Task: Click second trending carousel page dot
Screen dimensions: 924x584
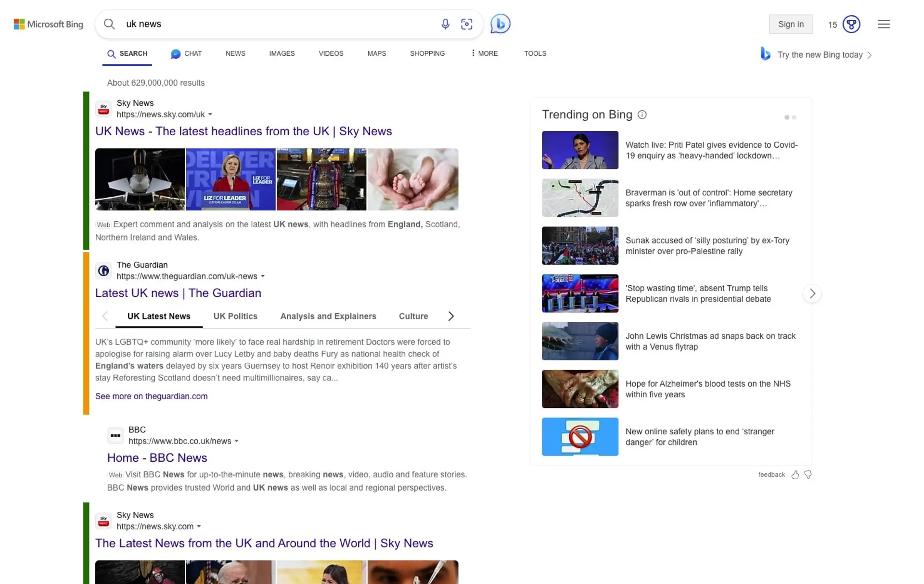Action: pyautogui.click(x=794, y=117)
